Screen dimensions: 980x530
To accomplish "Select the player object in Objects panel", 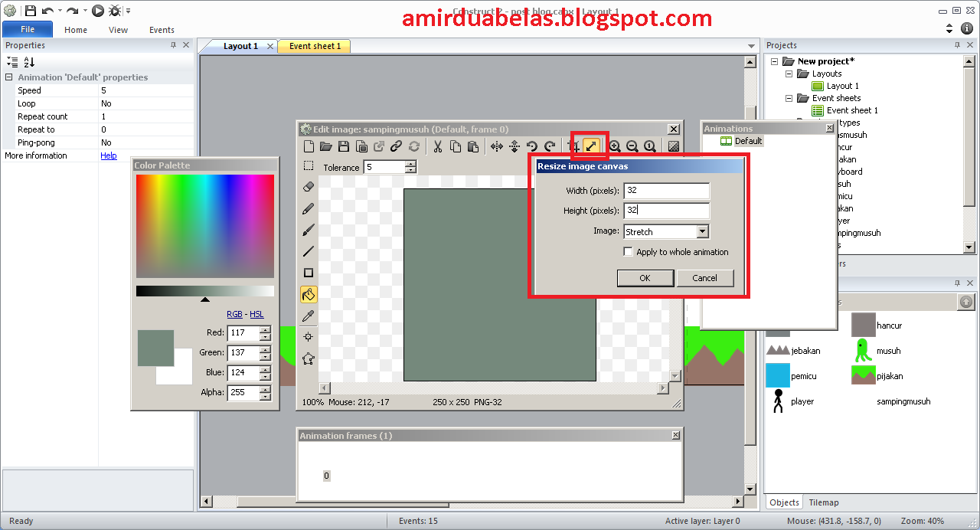I will tap(802, 401).
